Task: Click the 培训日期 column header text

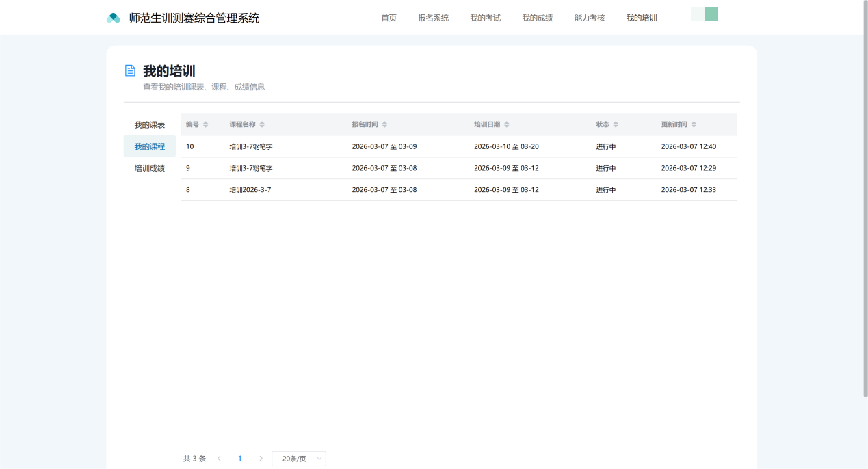Action: pyautogui.click(x=487, y=124)
